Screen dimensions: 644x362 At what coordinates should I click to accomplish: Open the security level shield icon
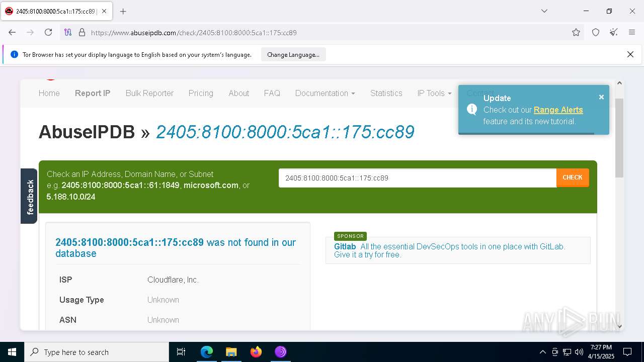coord(596,32)
